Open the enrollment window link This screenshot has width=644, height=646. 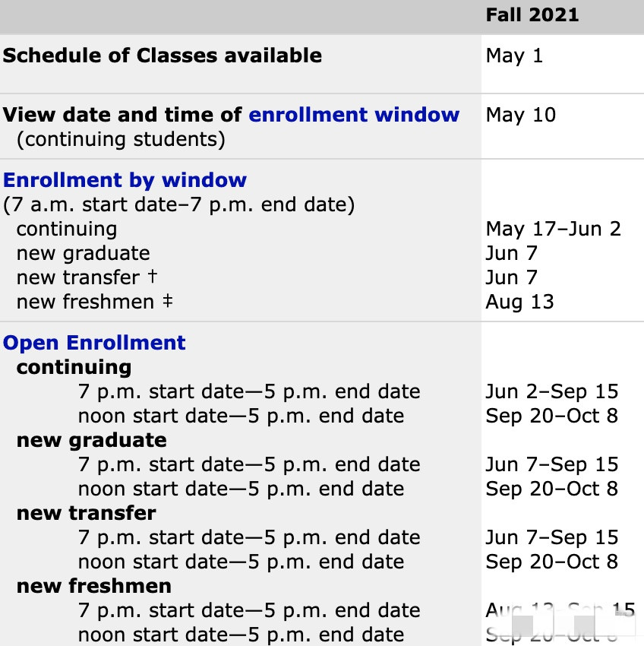(354, 115)
